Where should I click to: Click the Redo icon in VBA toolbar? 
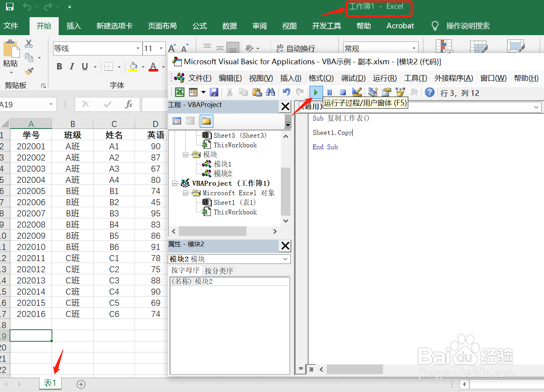[300, 93]
